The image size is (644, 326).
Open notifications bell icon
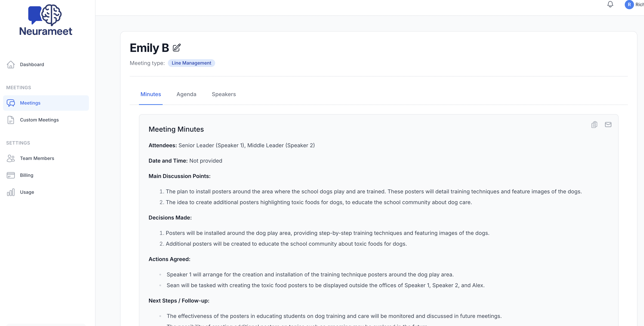tap(610, 4)
